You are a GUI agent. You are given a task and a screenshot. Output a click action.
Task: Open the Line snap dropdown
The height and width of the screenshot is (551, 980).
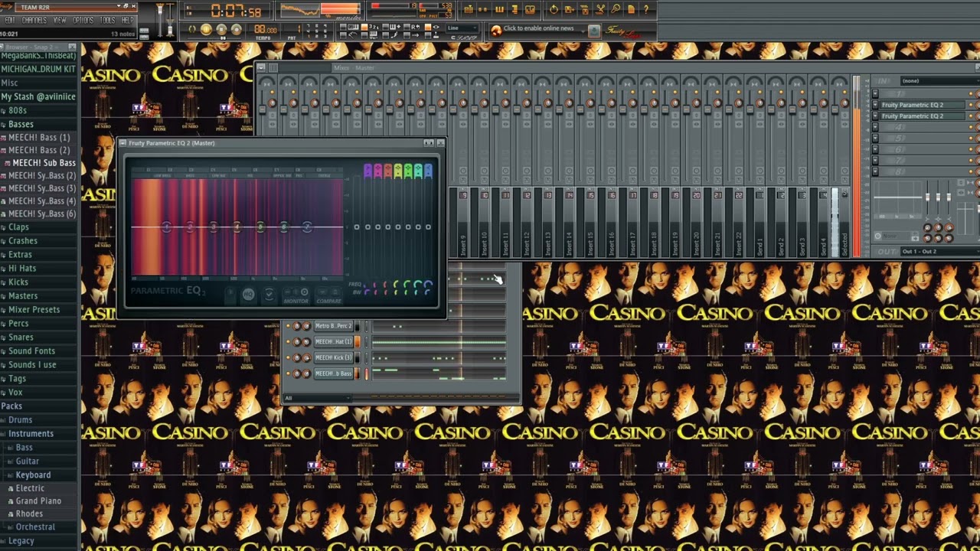462,28
